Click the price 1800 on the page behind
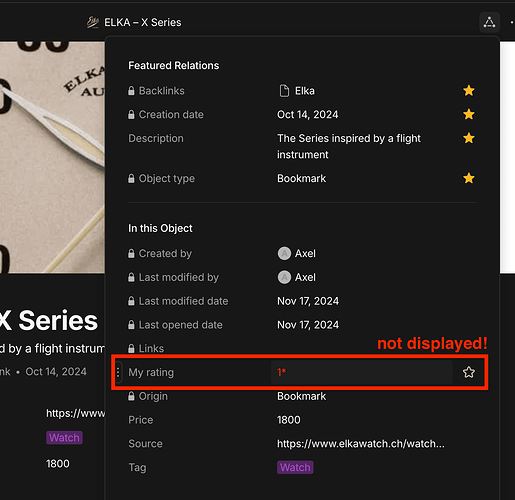Screen dimensions: 515x500 (58, 463)
